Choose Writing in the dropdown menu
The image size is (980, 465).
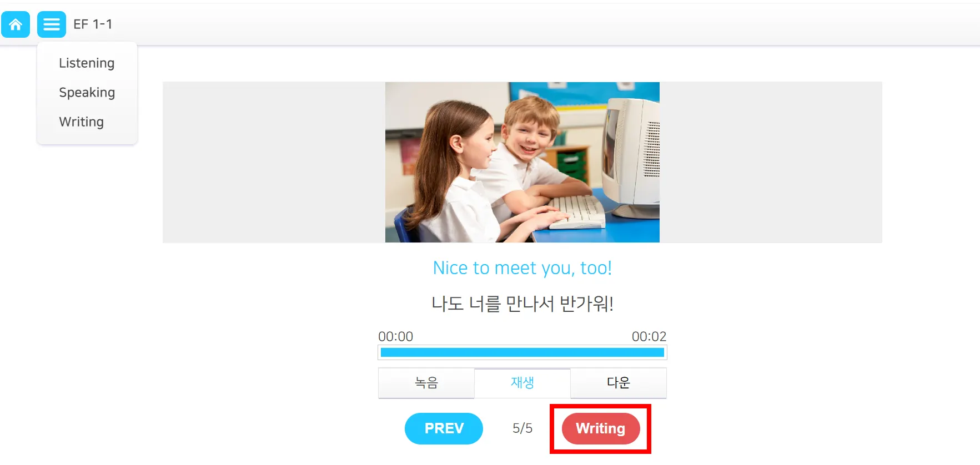pyautogui.click(x=82, y=122)
